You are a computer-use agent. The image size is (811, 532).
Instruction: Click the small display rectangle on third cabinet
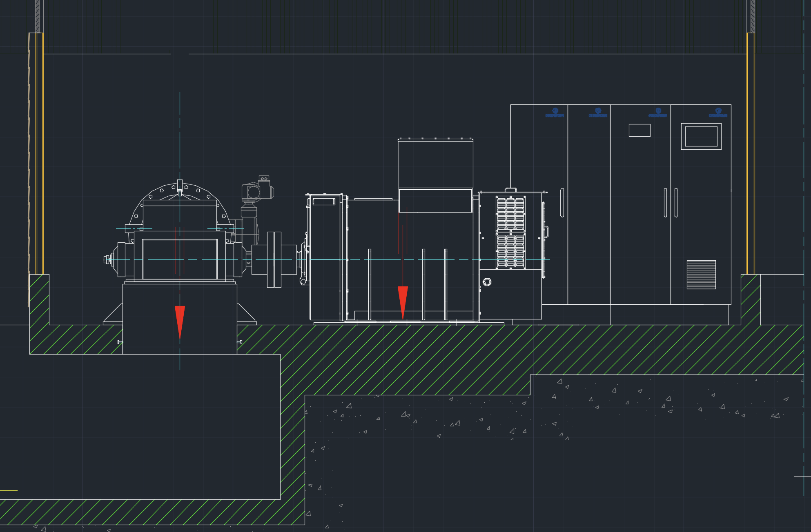639,130
